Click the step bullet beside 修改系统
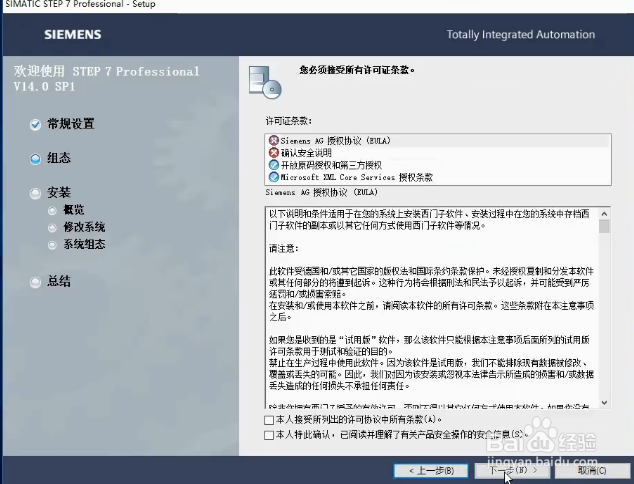This screenshot has height=484, width=634. [52, 228]
